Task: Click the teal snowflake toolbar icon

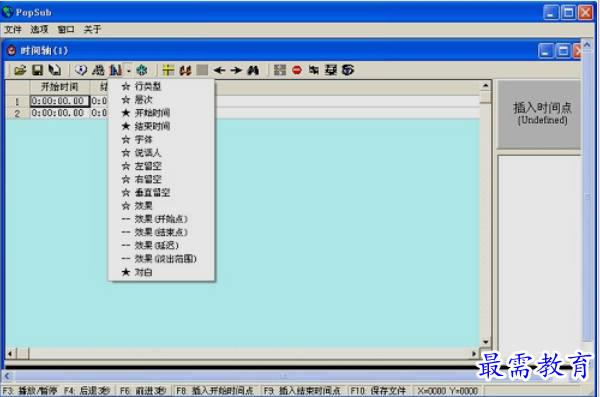Action: click(142, 70)
